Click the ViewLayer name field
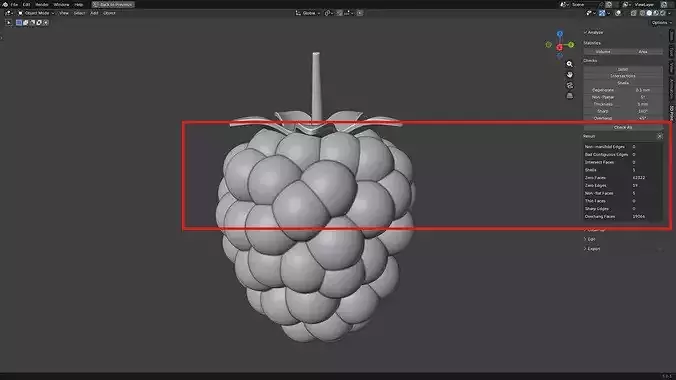The height and width of the screenshot is (380, 676). pos(645,4)
